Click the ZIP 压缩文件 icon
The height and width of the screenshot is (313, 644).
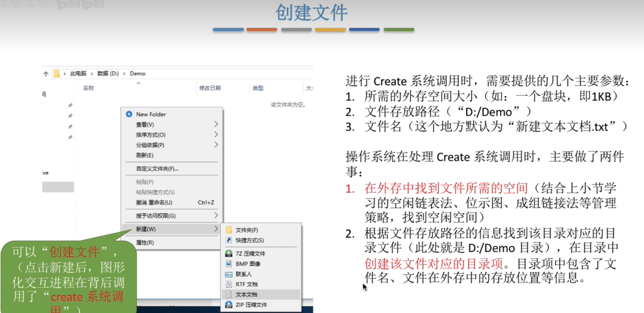pos(228,304)
